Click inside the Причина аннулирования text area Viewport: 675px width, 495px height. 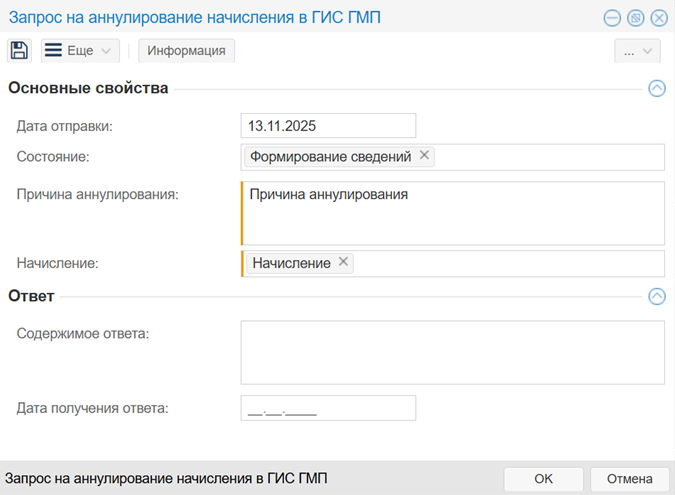[x=452, y=220]
